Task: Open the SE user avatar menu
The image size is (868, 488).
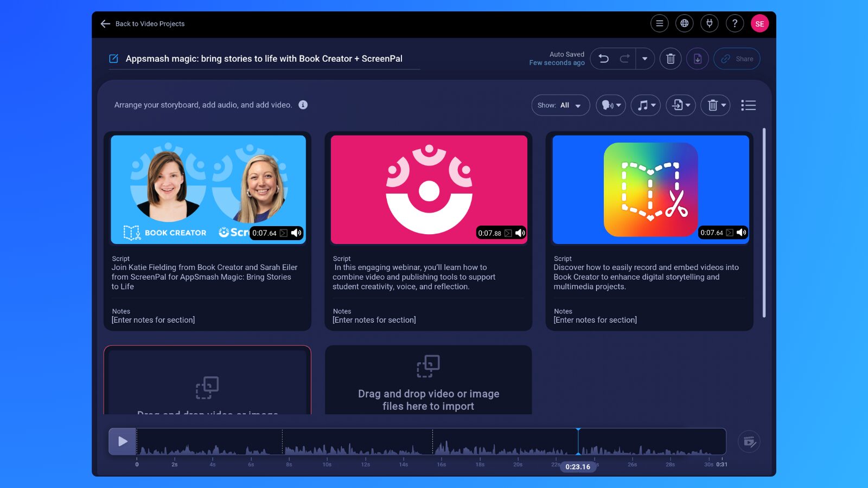Action: coord(759,23)
